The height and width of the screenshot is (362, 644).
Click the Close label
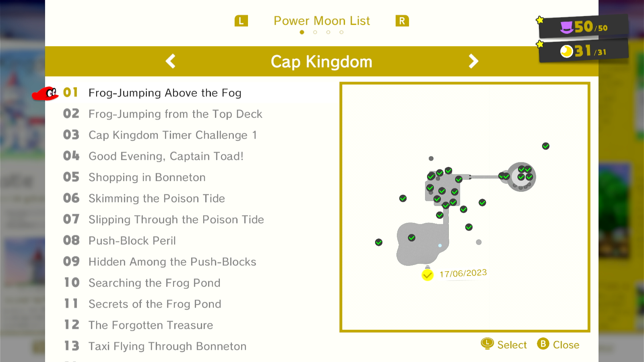point(566,345)
